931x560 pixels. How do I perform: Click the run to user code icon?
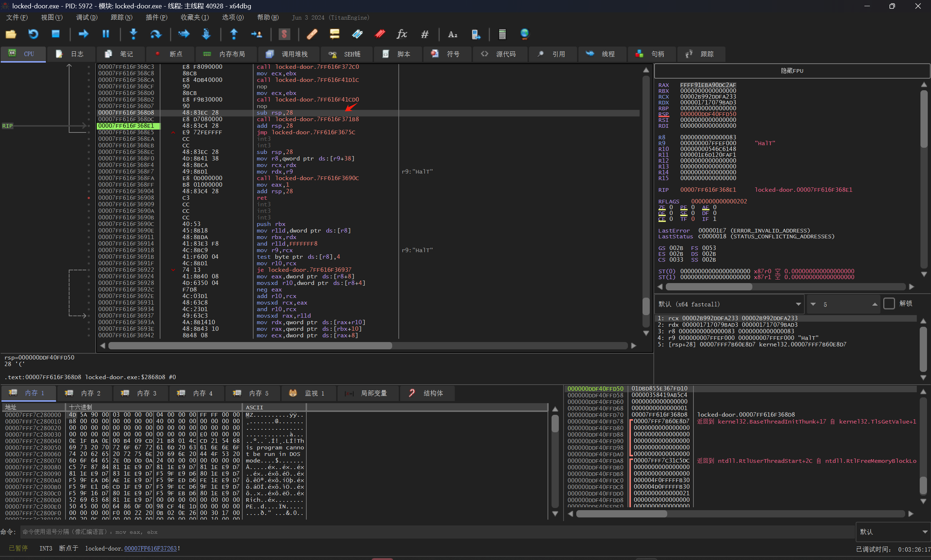click(256, 34)
